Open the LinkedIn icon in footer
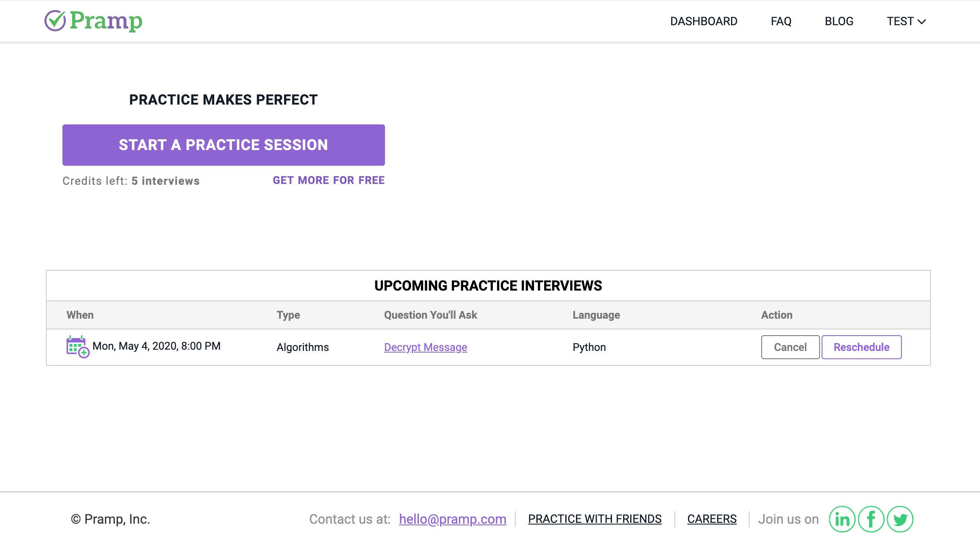This screenshot has width=980, height=546. (x=842, y=519)
